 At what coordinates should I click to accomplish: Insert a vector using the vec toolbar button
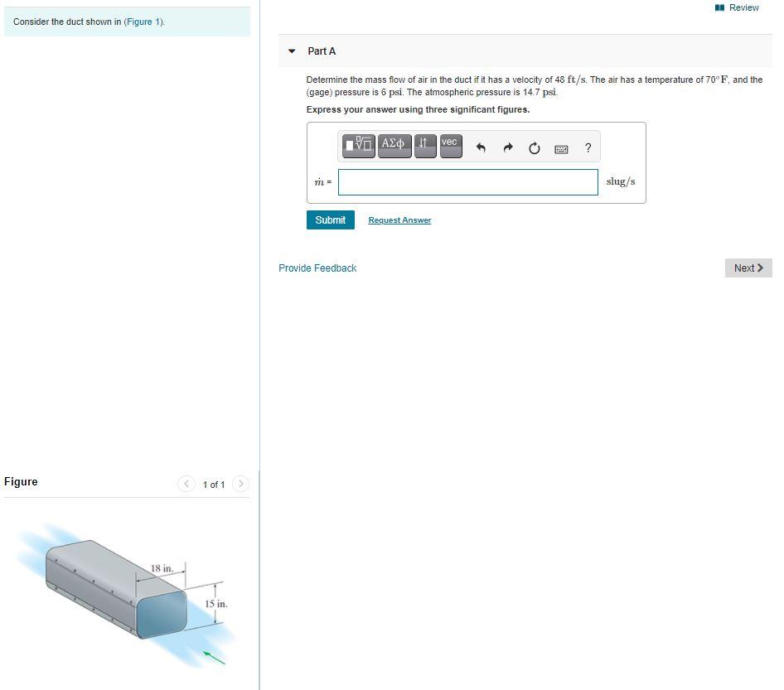449,142
